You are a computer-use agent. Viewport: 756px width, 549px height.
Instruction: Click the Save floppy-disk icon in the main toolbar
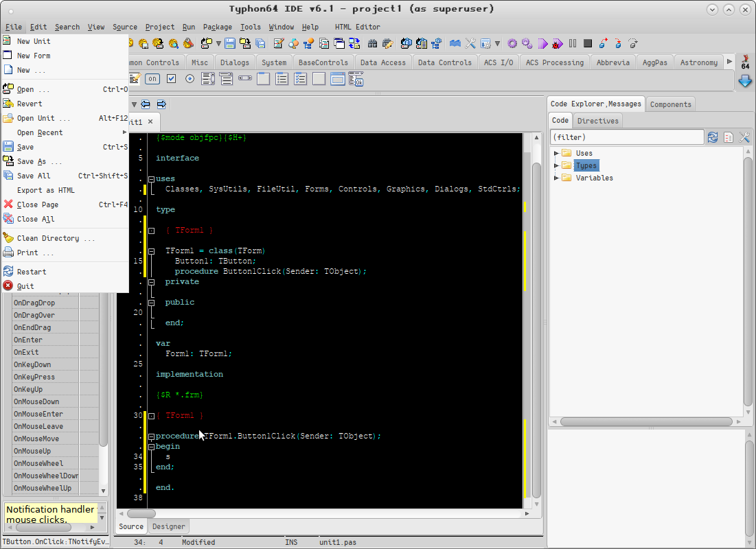230,44
